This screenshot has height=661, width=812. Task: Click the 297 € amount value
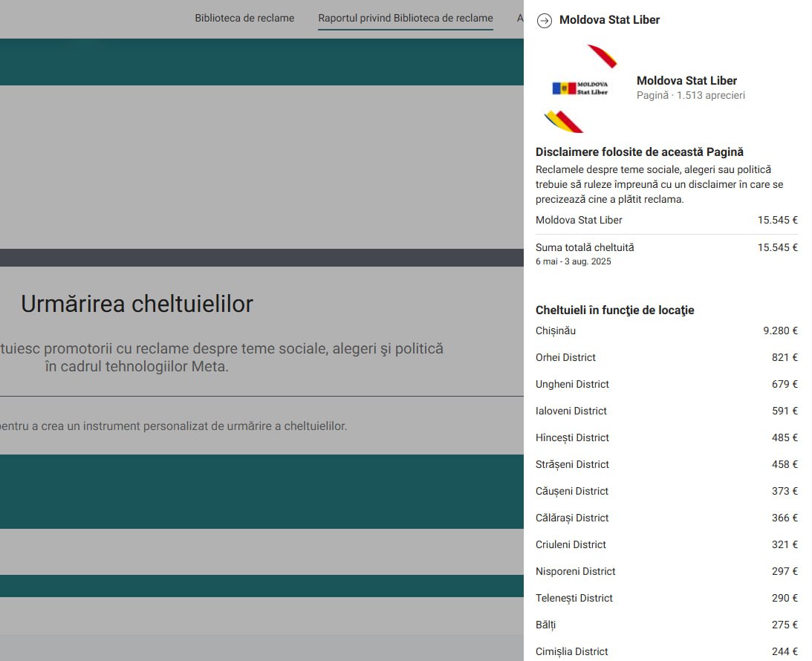tap(785, 571)
